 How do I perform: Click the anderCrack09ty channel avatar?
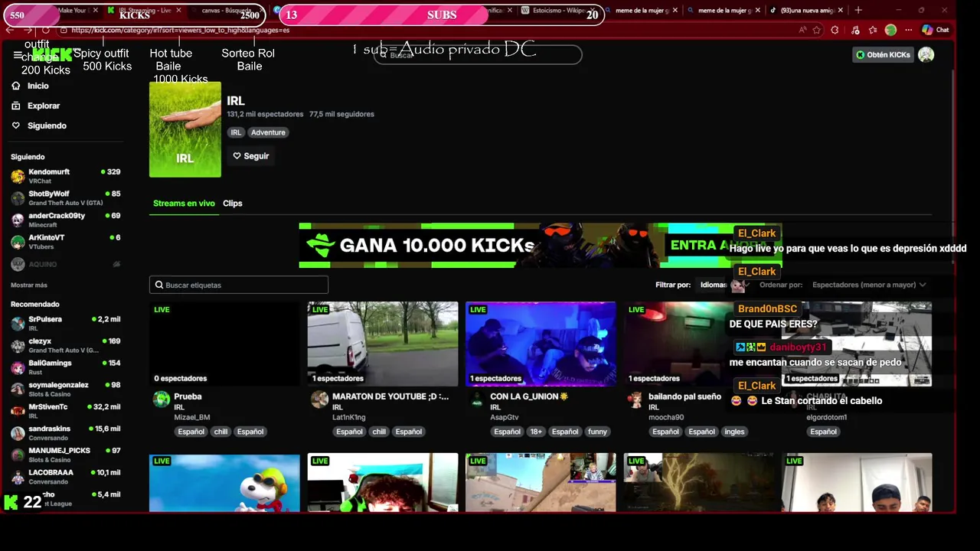tap(18, 220)
